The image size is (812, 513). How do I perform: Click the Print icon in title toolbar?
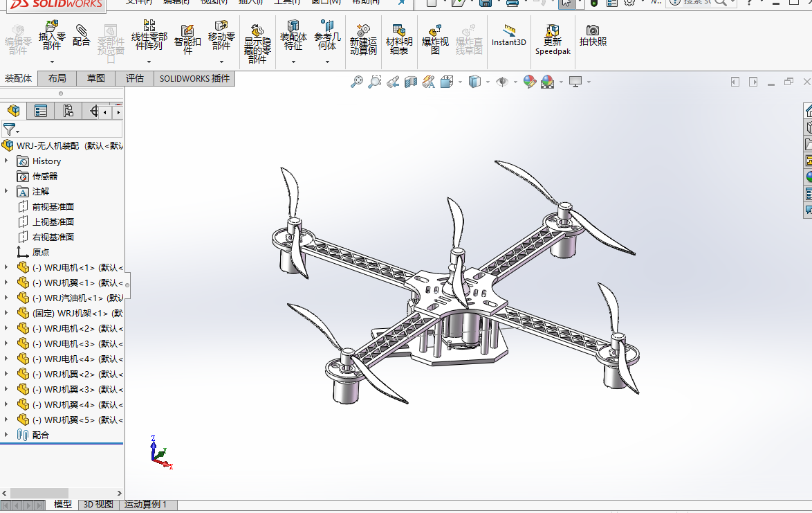click(x=513, y=3)
